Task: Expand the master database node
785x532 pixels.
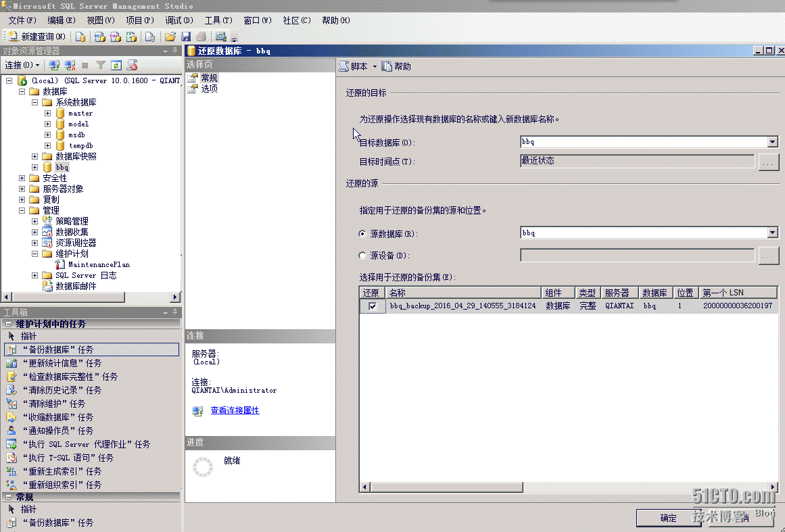Action: click(47, 113)
